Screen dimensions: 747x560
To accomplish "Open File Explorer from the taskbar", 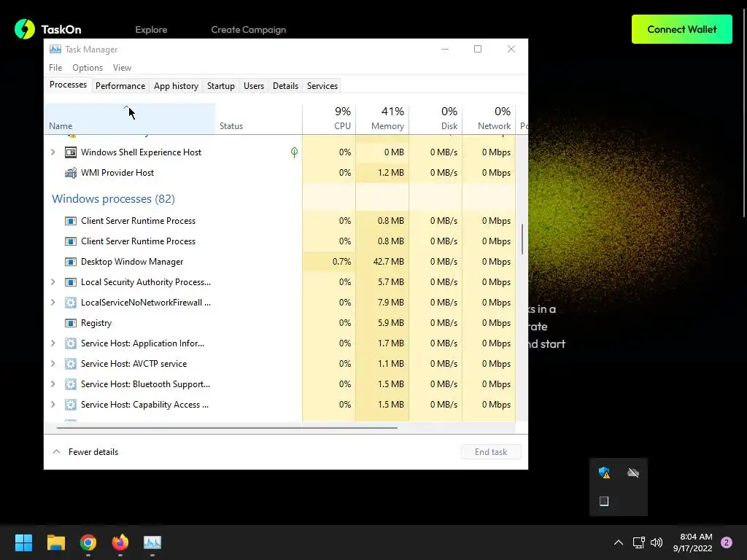I will (x=55, y=542).
